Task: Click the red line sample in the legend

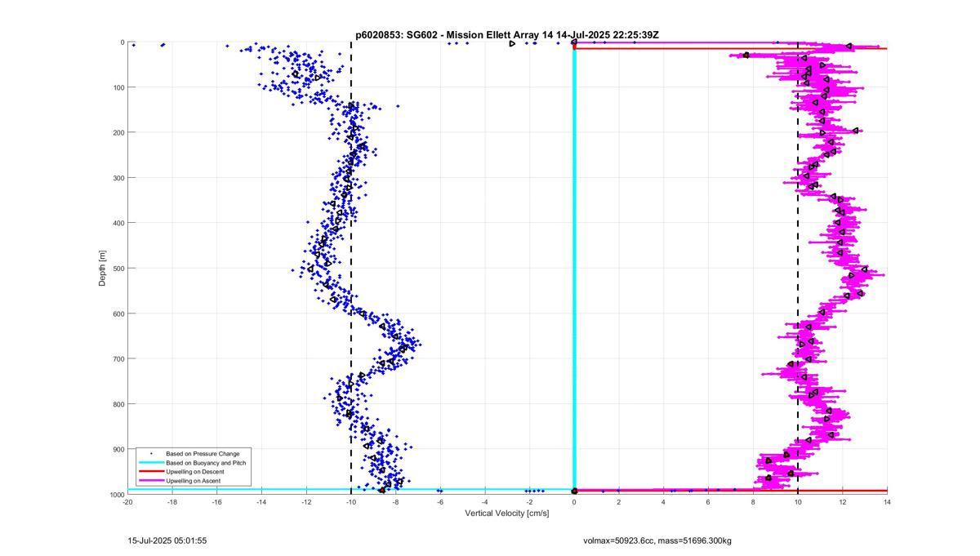Action: point(150,472)
